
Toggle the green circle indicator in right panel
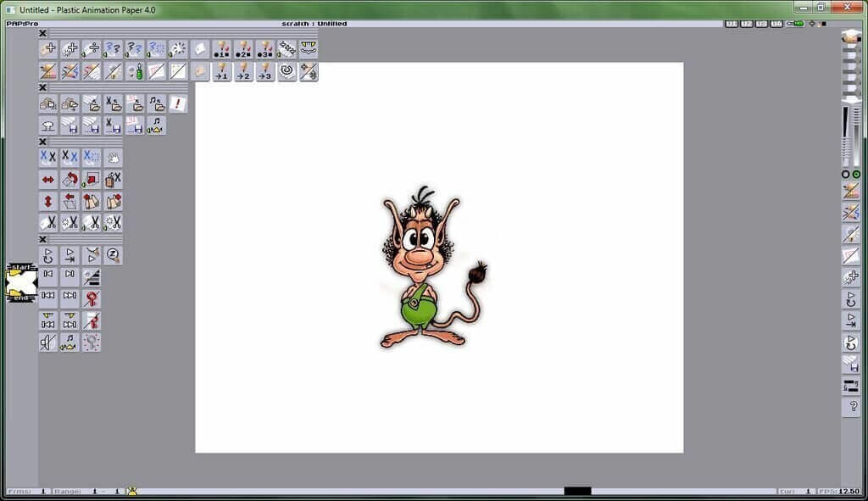coord(855,174)
